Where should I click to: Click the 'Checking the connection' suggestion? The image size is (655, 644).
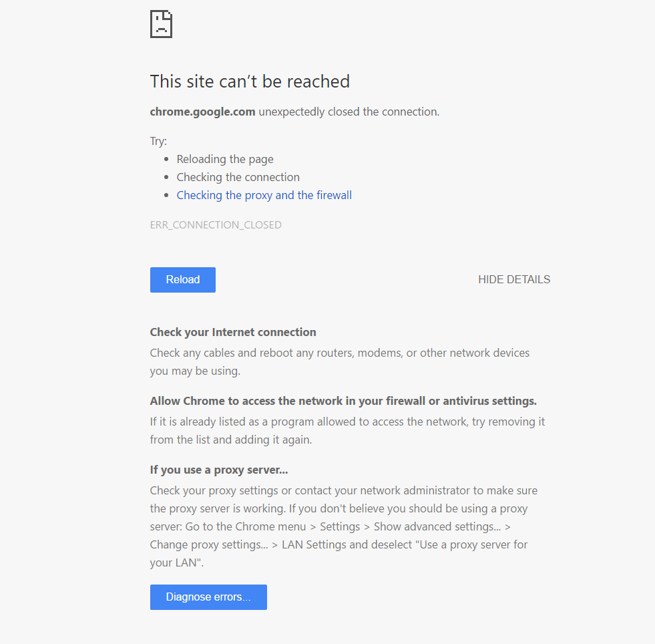(238, 177)
